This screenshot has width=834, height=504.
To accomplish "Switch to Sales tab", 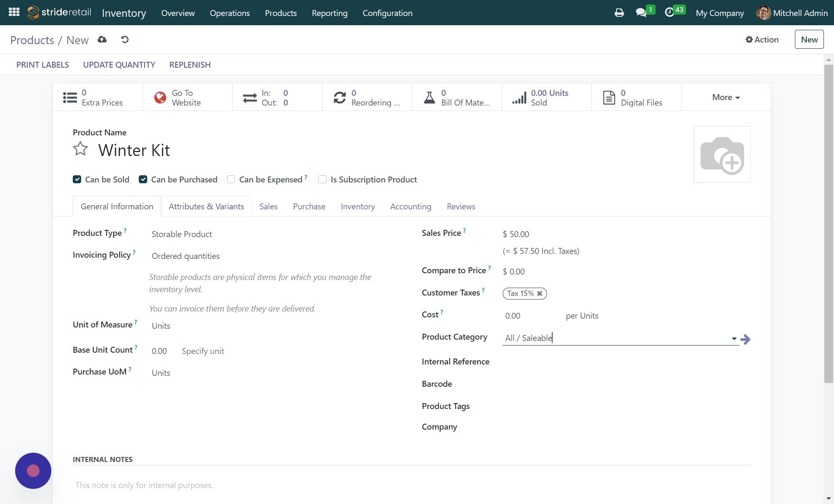I will point(268,206).
